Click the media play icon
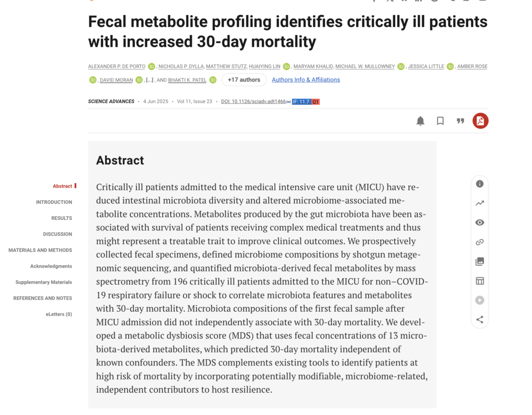532x415 pixels. click(x=480, y=300)
